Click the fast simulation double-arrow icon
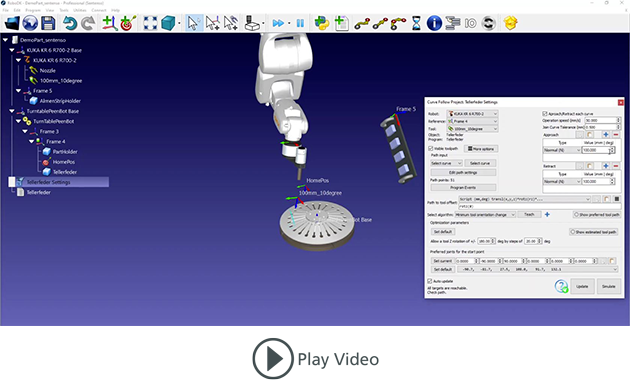The image size is (630, 384). tap(278, 23)
